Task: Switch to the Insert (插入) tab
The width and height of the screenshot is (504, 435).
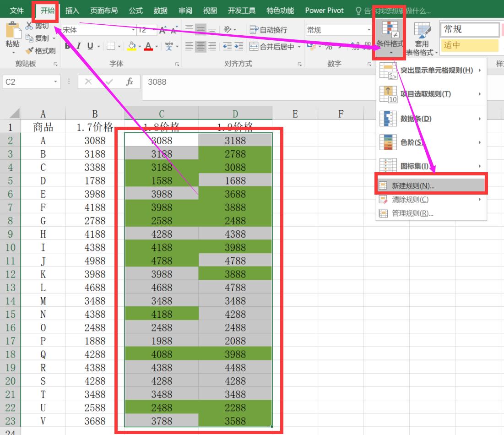Action: [x=72, y=11]
